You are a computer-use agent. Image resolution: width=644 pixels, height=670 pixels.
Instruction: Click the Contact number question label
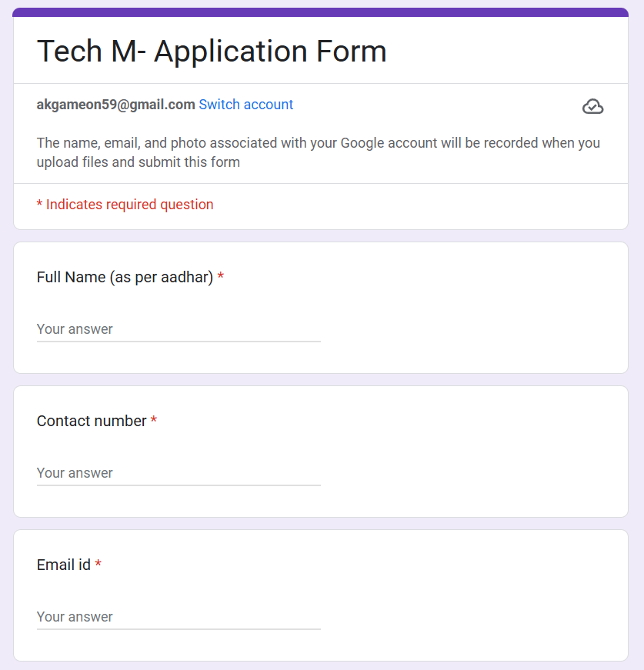pyautogui.click(x=92, y=421)
